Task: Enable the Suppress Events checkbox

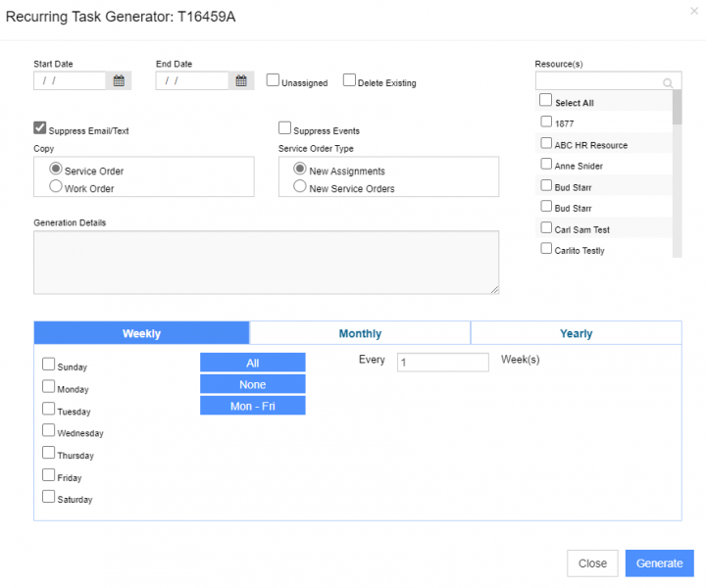Action: click(x=285, y=127)
